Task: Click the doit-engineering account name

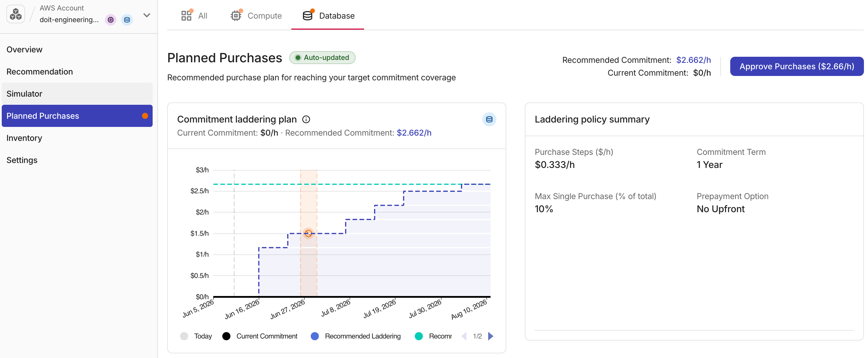Action: point(69,20)
